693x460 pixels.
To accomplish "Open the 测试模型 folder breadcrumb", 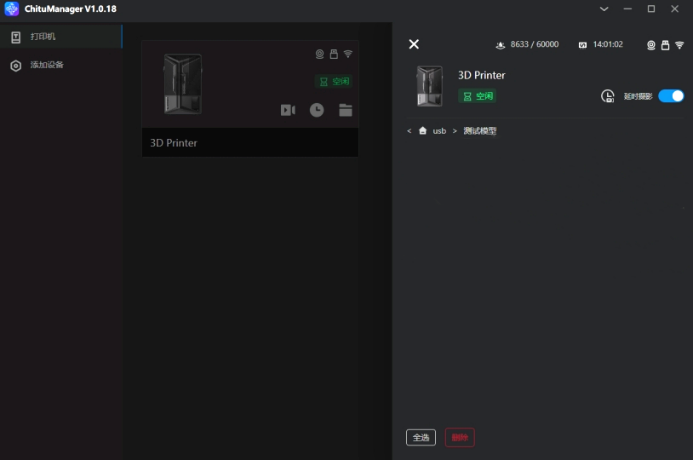I will click(x=480, y=131).
